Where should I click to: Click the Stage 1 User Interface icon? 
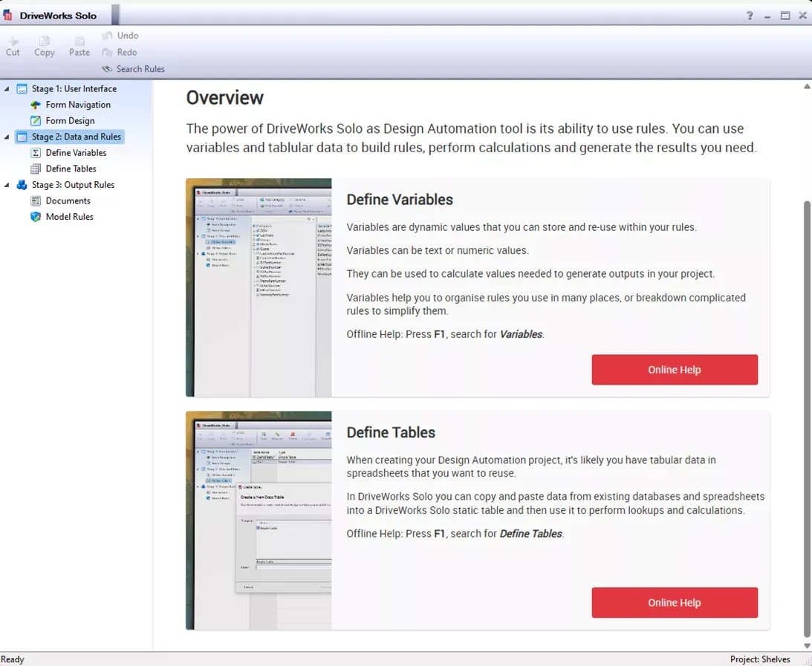(22, 88)
